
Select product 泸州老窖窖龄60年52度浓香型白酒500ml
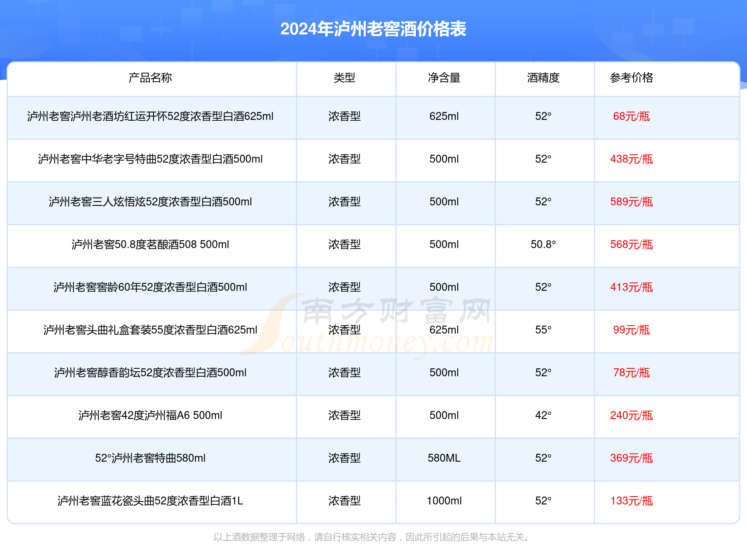[150, 287]
